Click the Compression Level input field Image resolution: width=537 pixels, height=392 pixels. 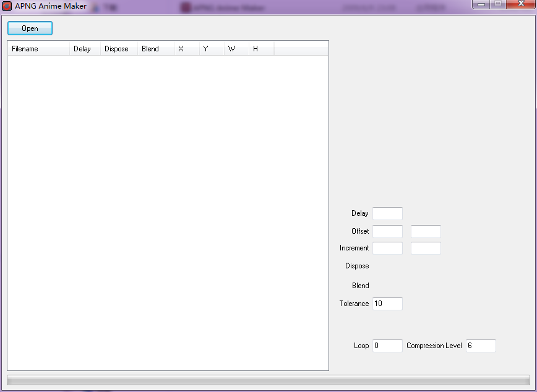[x=481, y=346]
